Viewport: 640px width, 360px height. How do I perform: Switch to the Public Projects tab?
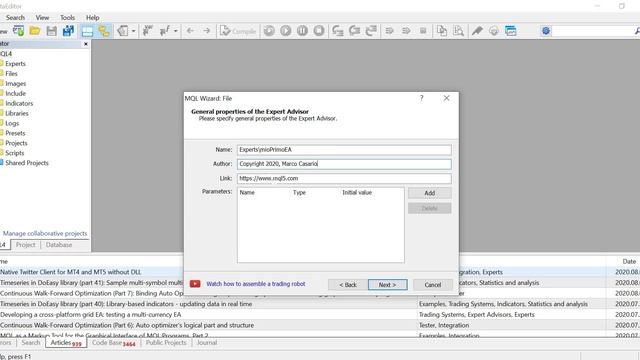click(x=166, y=343)
